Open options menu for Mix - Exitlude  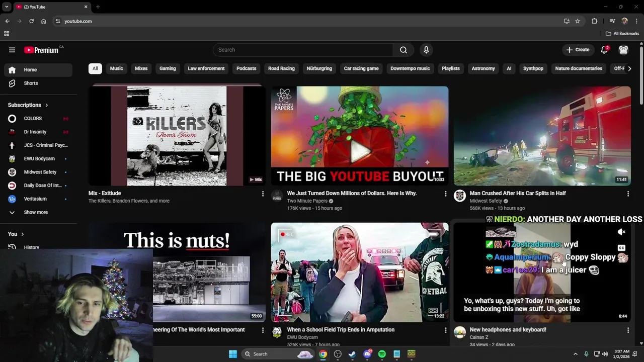(263, 194)
